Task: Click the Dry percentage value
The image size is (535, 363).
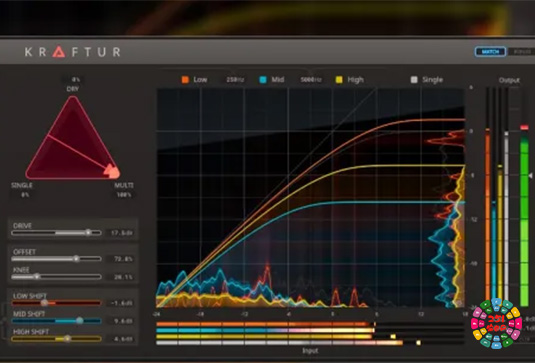Action: 75,80
